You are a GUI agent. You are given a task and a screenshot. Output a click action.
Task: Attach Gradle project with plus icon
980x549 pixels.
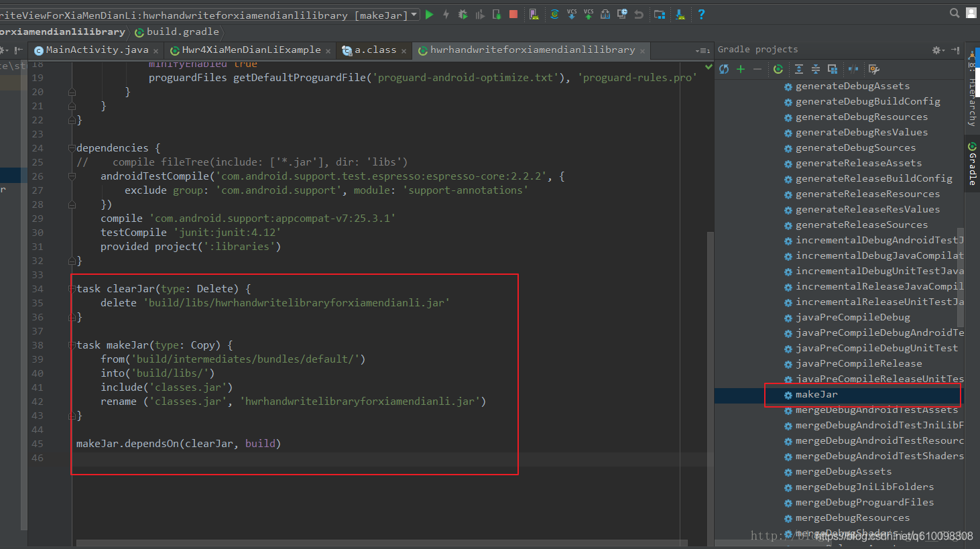point(741,69)
